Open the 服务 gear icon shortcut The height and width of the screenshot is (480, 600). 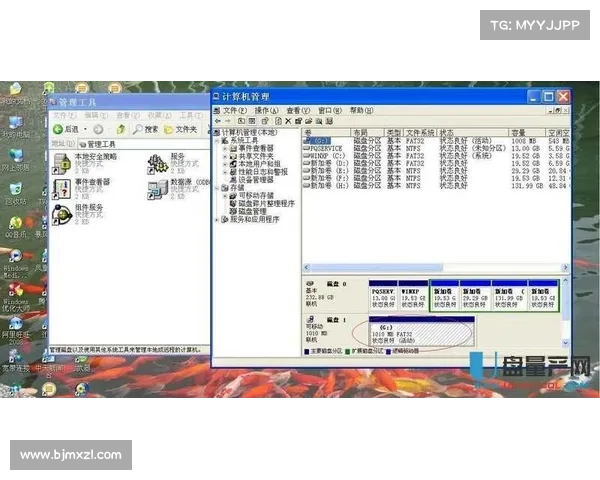(x=157, y=161)
